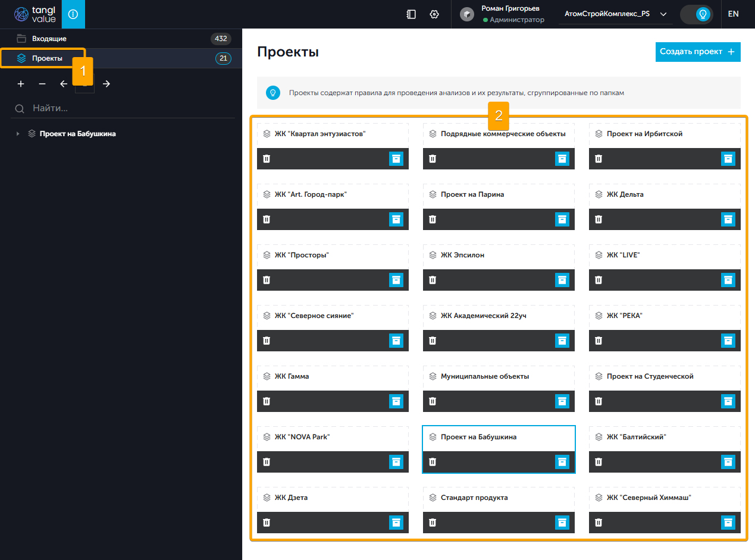Image resolution: width=755 pixels, height=560 pixels.
Task: Archive the ЖК Эпсилон project
Action: pos(562,280)
